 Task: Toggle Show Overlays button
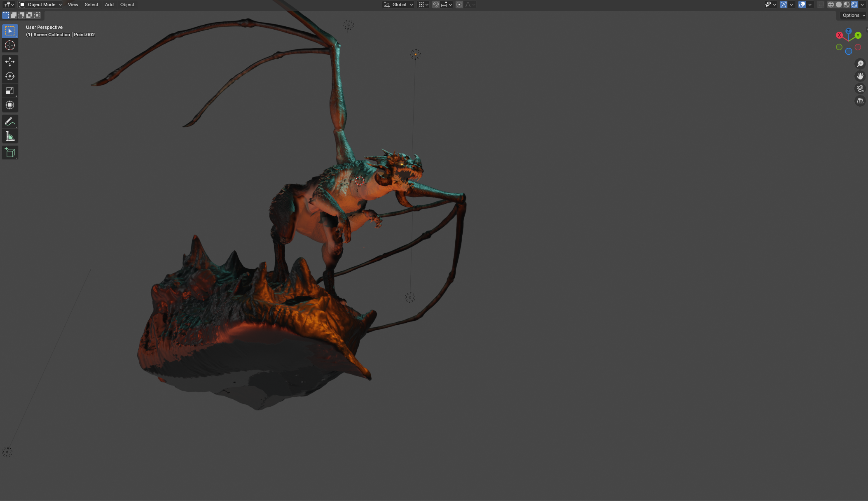[x=802, y=5]
